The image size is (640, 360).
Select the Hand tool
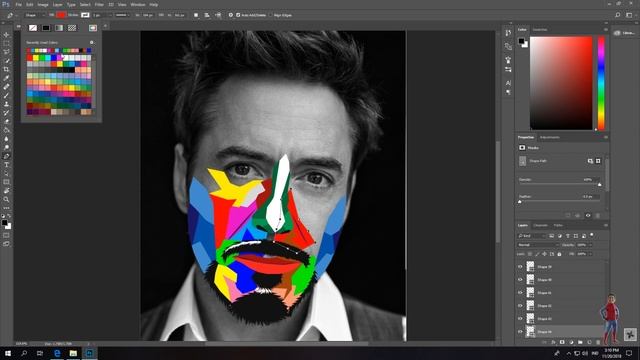(6, 191)
